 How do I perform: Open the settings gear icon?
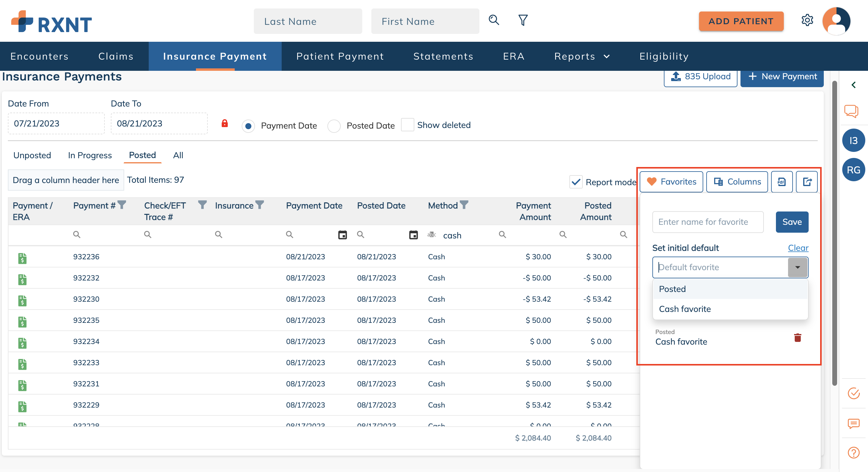pyautogui.click(x=807, y=21)
